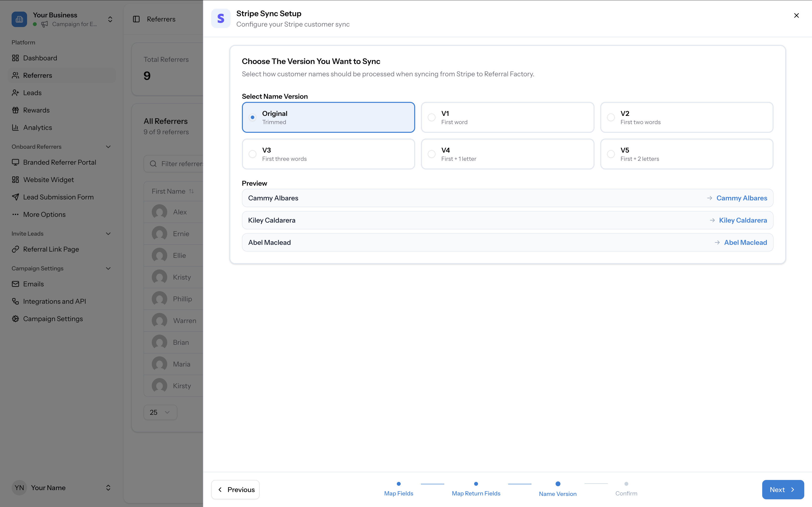
Task: Open the business switcher for Your Business
Action: click(x=110, y=19)
